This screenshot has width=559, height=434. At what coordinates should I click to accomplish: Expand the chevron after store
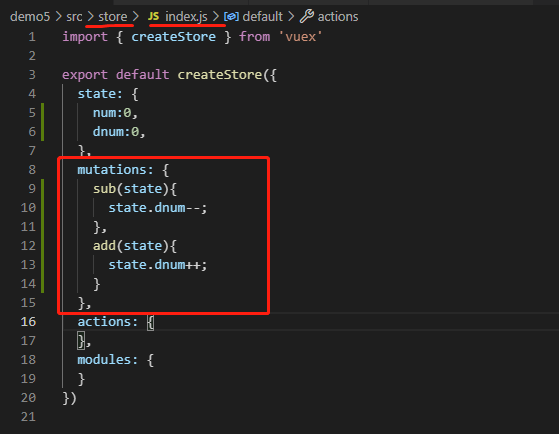[135, 16]
